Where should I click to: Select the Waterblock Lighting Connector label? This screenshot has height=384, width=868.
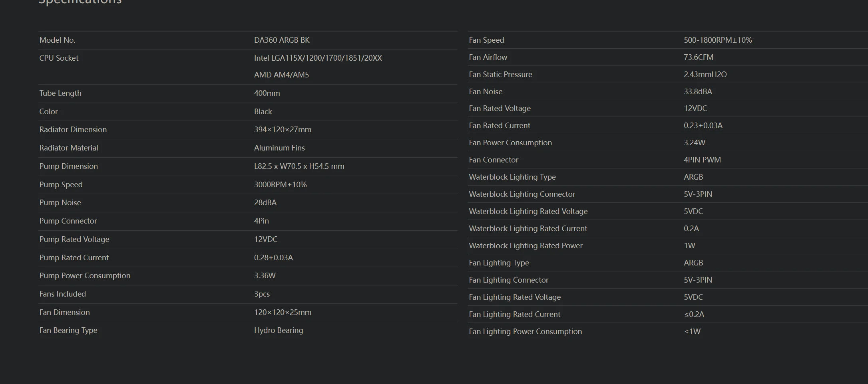(x=522, y=194)
